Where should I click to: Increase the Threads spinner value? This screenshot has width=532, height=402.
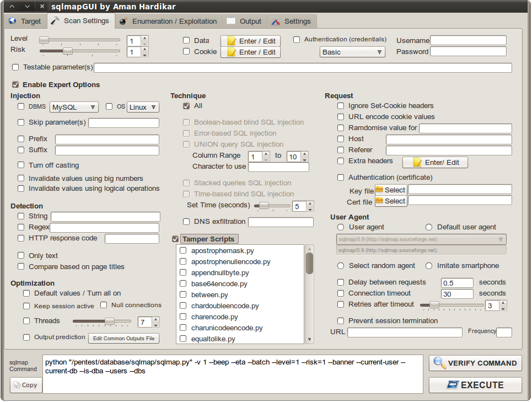(x=155, y=319)
